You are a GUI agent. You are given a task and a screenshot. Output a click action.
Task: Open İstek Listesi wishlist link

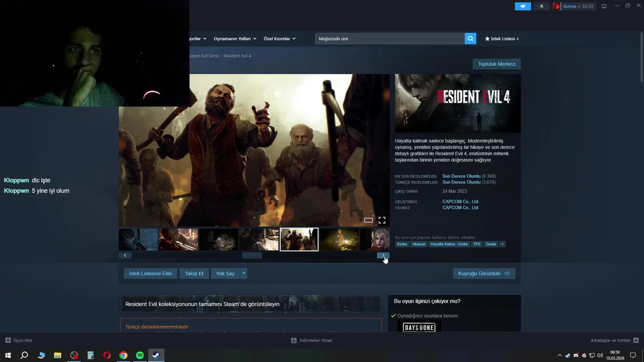[502, 39]
